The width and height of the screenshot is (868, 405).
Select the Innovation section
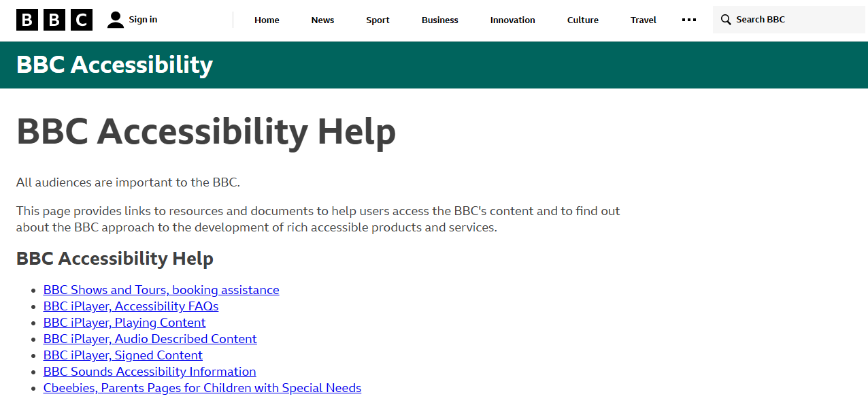pyautogui.click(x=512, y=20)
